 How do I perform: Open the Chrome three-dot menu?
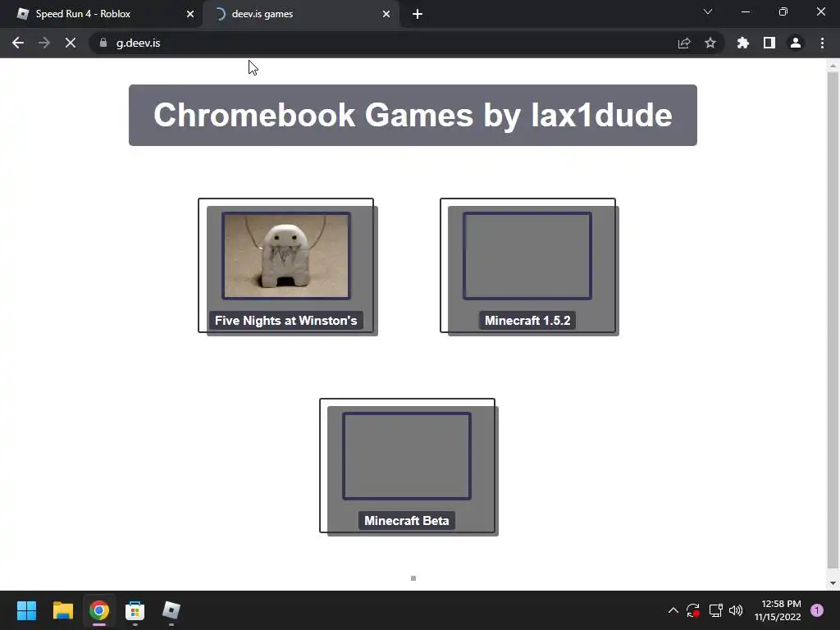click(822, 43)
